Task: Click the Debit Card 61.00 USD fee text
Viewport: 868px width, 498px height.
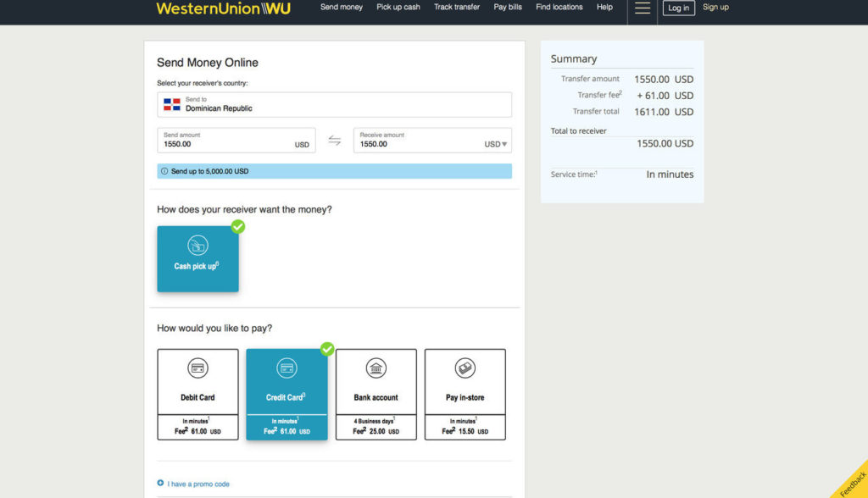Action: coord(198,432)
